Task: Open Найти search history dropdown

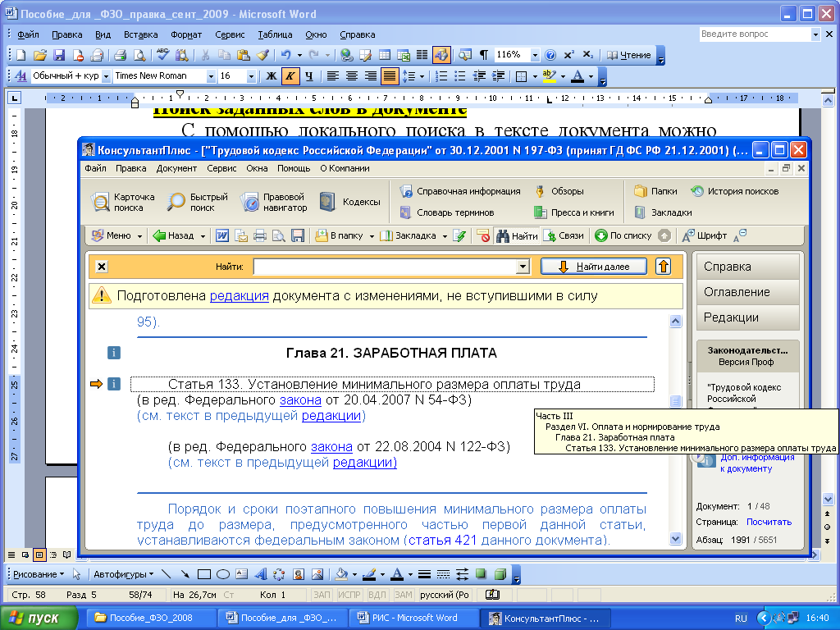Action: click(523, 267)
